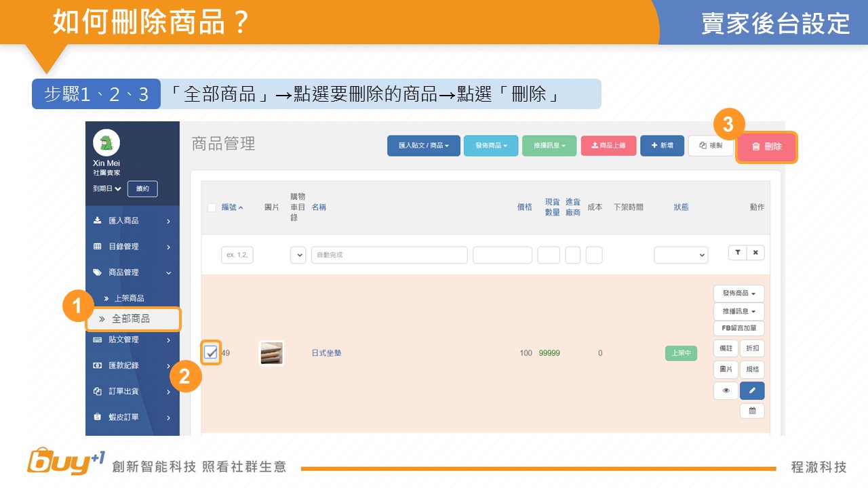Image resolution: width=868 pixels, height=488 pixels.
Task: Open the 購物車目錄 filter dropdown
Action: 298,255
